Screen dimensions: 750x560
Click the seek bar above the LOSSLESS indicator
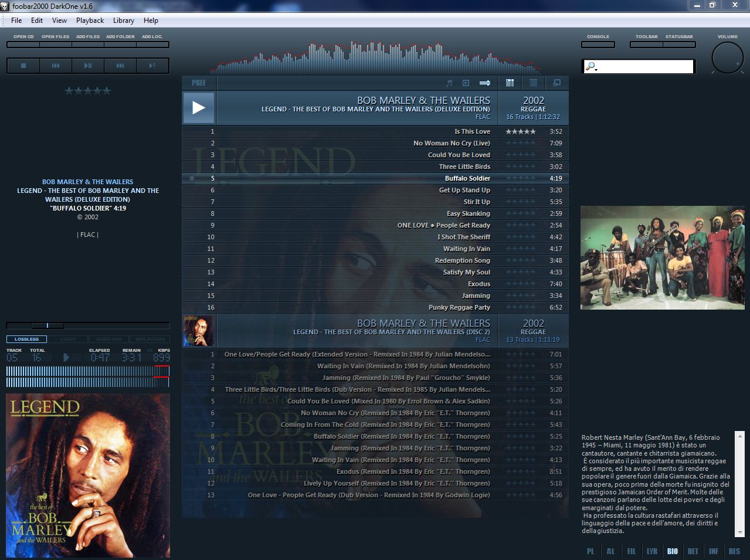tap(88, 325)
